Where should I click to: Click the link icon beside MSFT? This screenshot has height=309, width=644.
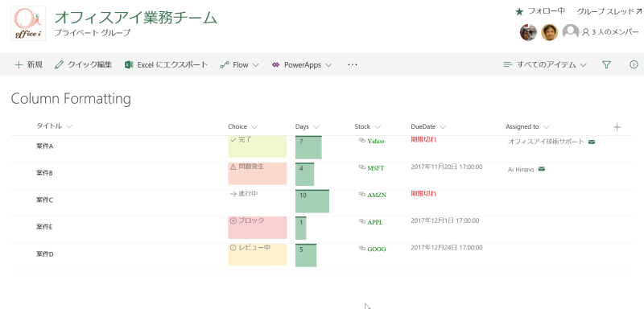361,167
